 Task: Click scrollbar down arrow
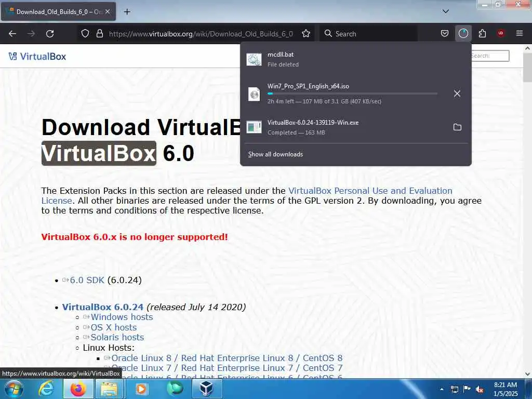click(527, 374)
